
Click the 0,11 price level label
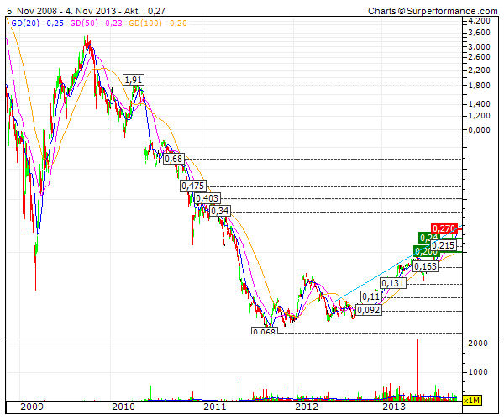click(x=371, y=297)
